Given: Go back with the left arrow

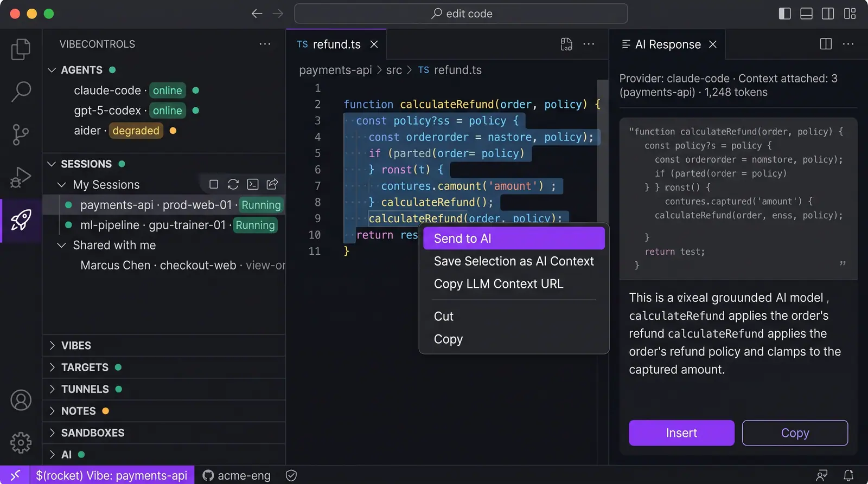Looking at the screenshot, I should click(x=257, y=14).
